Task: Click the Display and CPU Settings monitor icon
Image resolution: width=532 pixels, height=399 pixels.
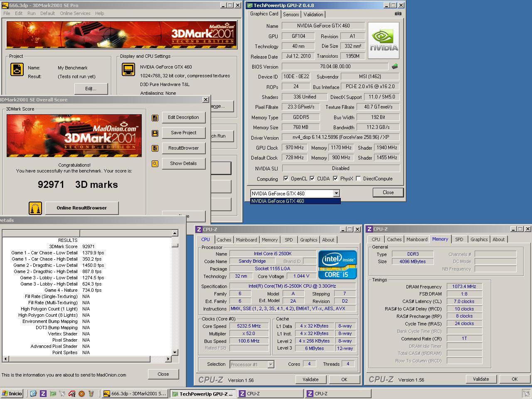Action: point(128,69)
